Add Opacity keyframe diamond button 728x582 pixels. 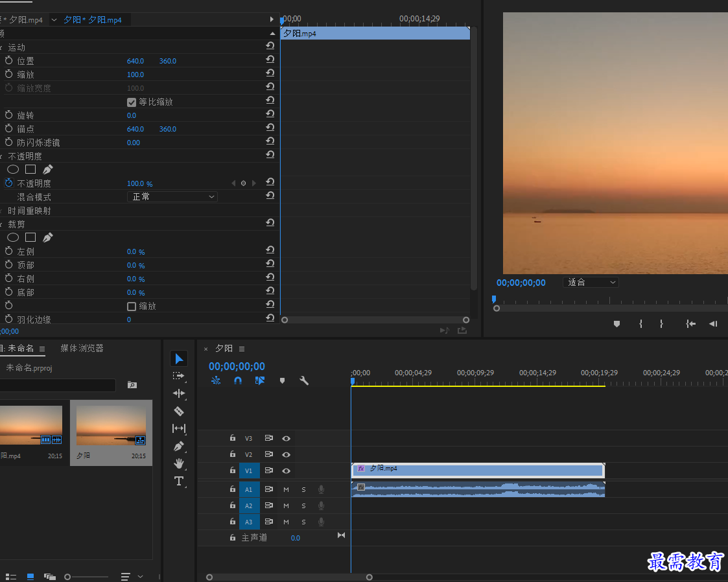tap(243, 183)
